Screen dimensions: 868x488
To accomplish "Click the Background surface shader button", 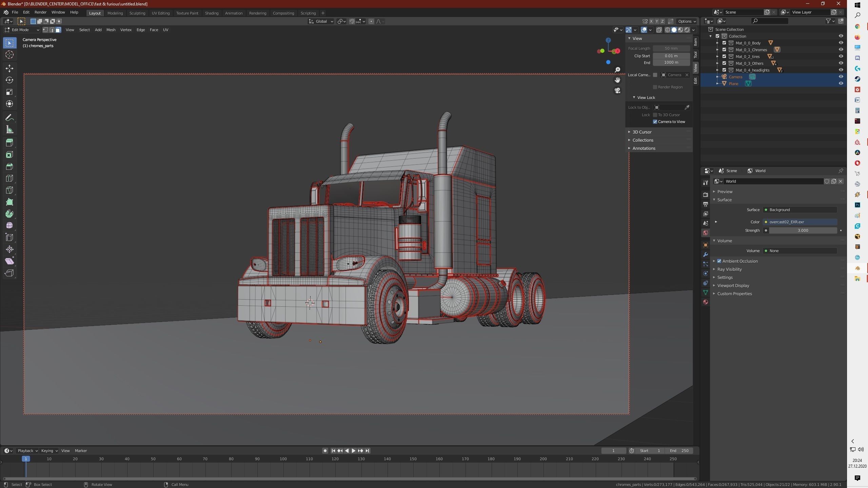I will click(x=800, y=210).
